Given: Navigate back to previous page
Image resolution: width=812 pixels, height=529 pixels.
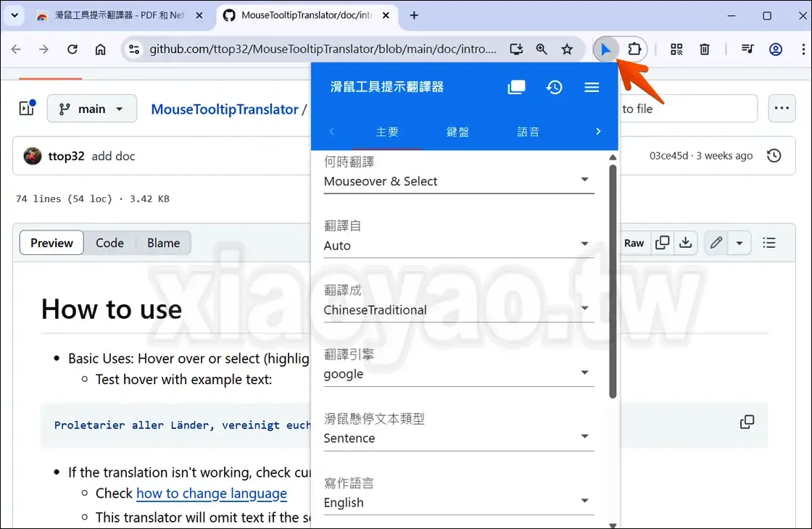Looking at the screenshot, I should click(x=16, y=49).
